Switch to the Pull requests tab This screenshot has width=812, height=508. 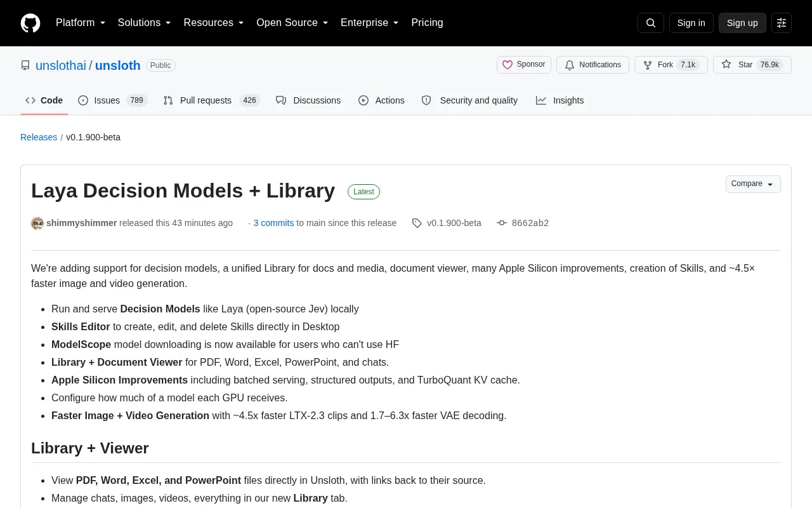click(211, 100)
